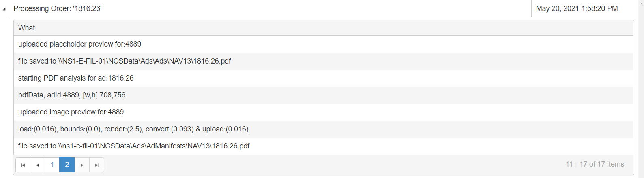Image resolution: width=644 pixels, height=178 pixels.
Task: Click the '11 - 17 of 17 items' label
Action: pyautogui.click(x=595, y=164)
